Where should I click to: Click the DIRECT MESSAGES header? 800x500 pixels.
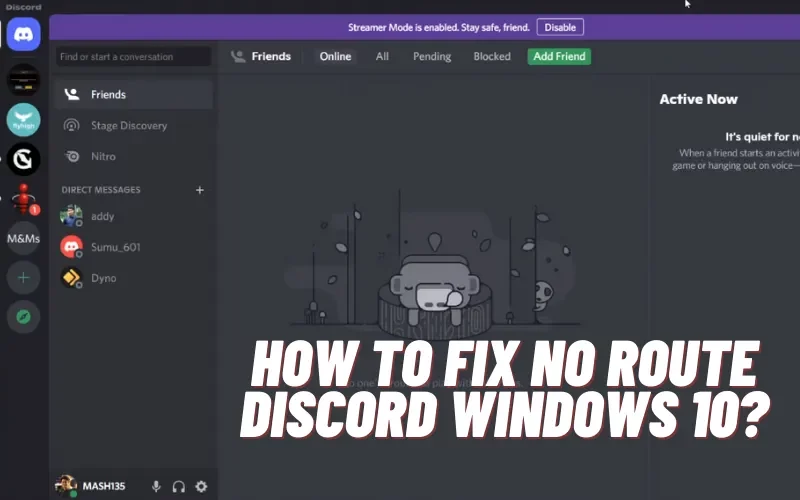tap(101, 190)
